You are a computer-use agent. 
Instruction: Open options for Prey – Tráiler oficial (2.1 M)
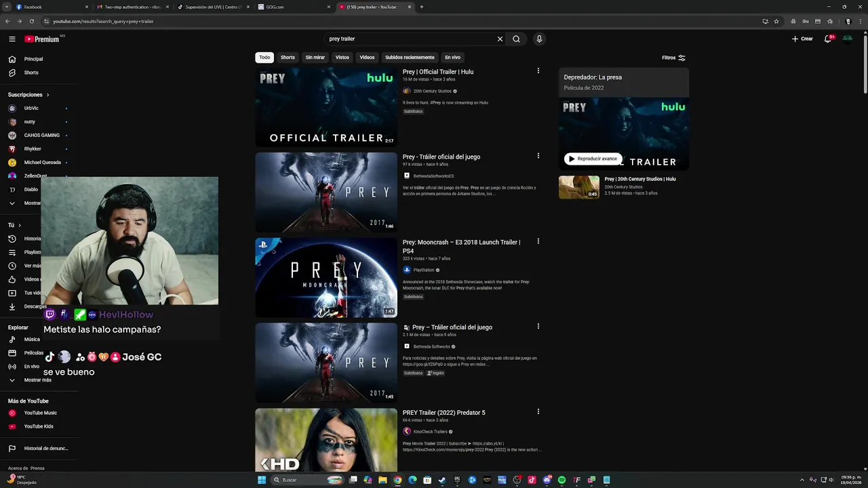point(538,326)
